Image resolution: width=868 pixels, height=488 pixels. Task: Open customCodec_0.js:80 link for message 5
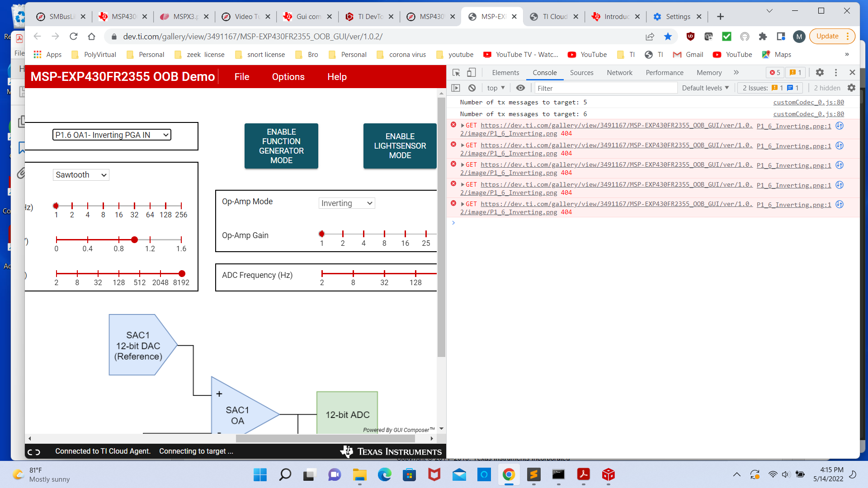pyautogui.click(x=808, y=102)
